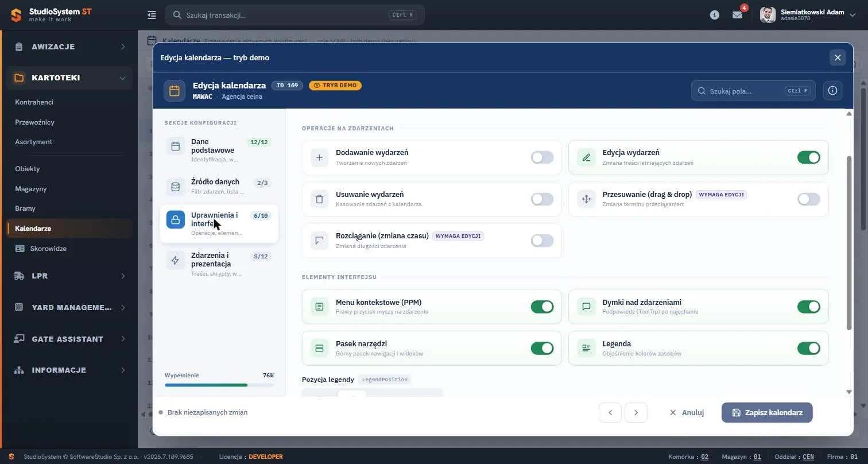Image resolution: width=868 pixels, height=464 pixels.
Task: Select the Uprawnienia i interfejs section
Action: (x=219, y=223)
